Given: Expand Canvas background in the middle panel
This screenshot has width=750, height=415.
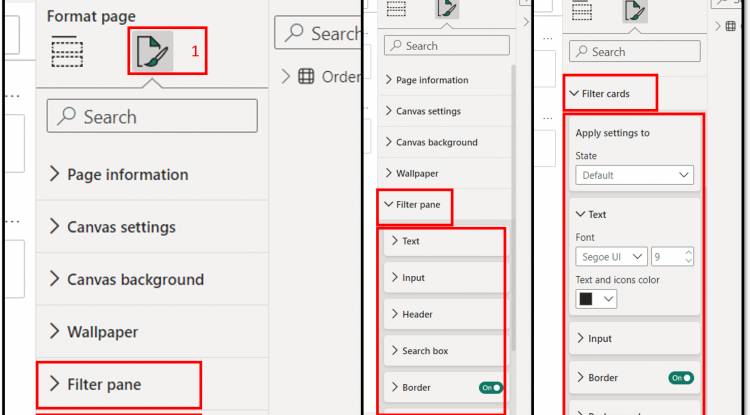Looking at the screenshot, I should point(445,142).
